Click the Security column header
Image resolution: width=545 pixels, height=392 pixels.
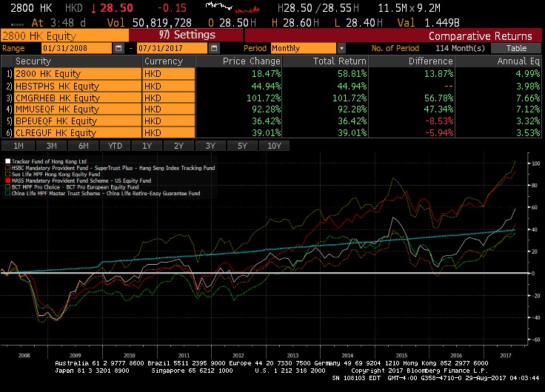(x=78, y=61)
